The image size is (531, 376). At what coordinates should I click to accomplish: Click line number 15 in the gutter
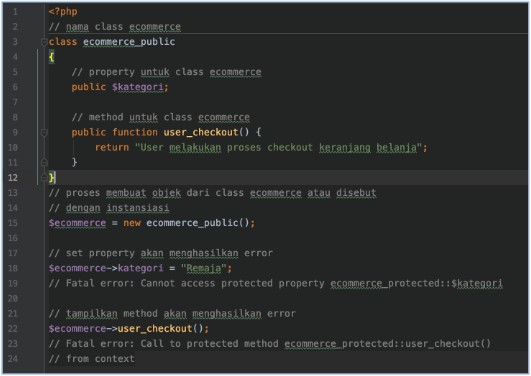click(13, 223)
